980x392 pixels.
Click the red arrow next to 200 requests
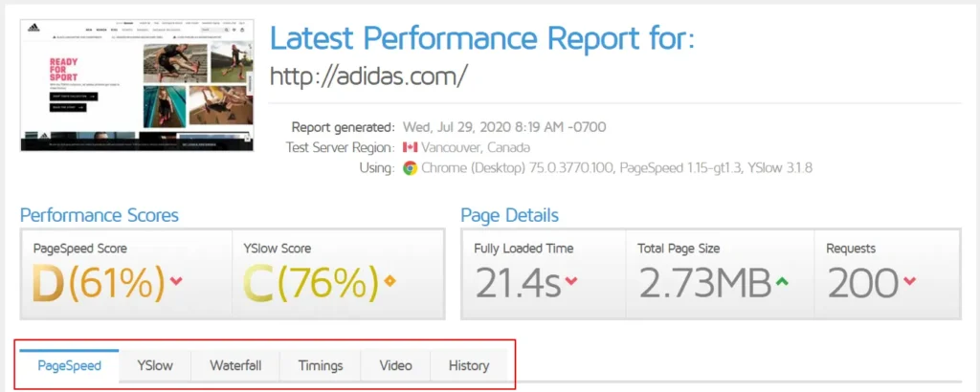pos(909,281)
